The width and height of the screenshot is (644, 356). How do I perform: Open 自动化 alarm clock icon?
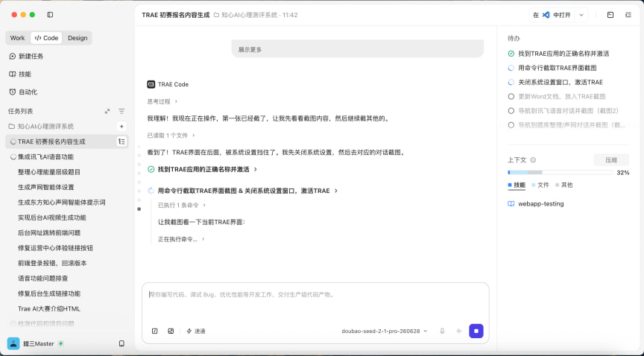pos(13,92)
